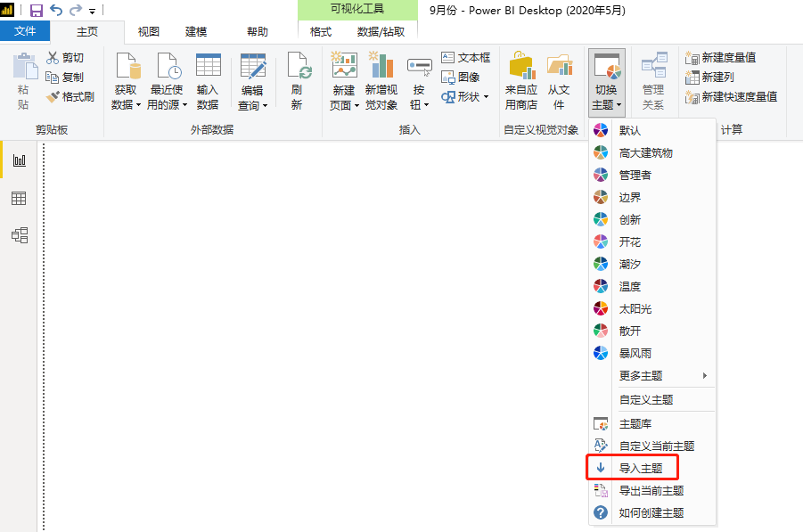This screenshot has height=532, width=803.
Task: Select the 高大建筑物 theme
Action: tap(651, 152)
